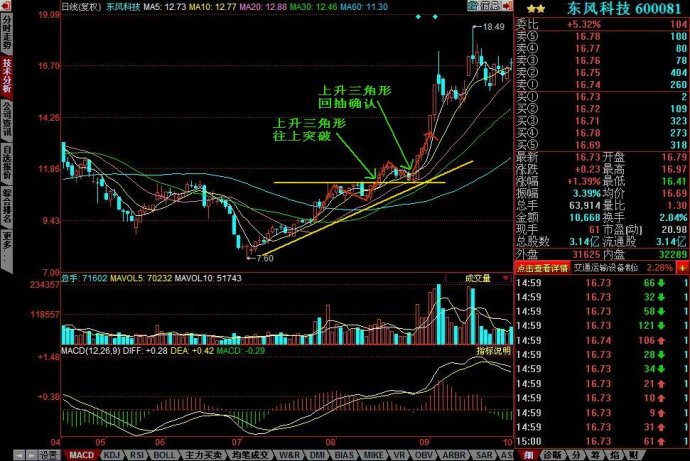Click the 买① price 16.73
Image resolution: width=690 pixels, height=461 pixels.
point(587,97)
